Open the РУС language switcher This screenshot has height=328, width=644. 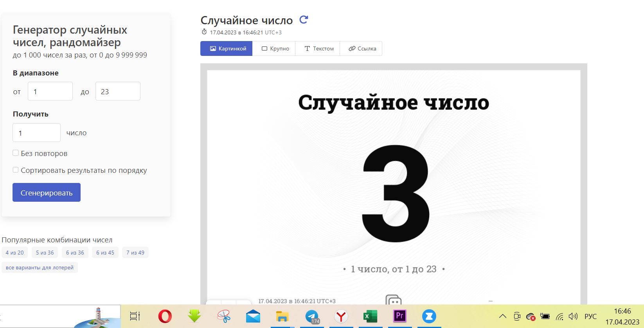pyautogui.click(x=590, y=316)
